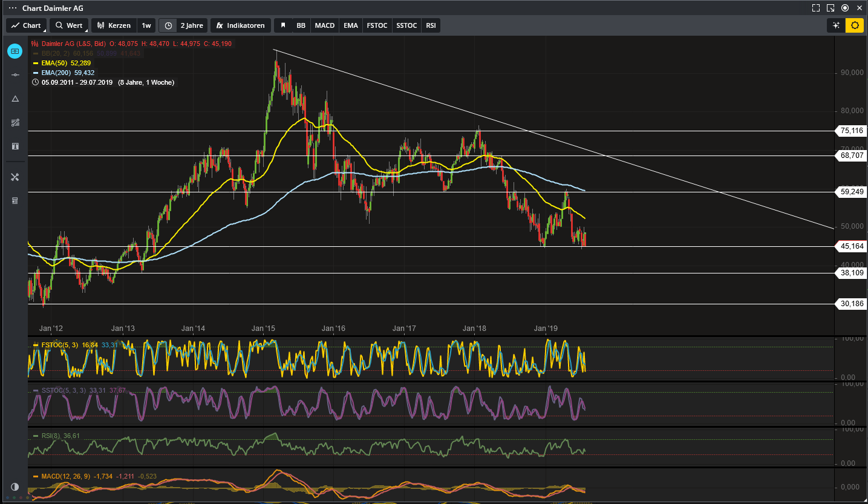
Task: Toggle the contrast icon at sidebar bottom
Action: (15, 487)
